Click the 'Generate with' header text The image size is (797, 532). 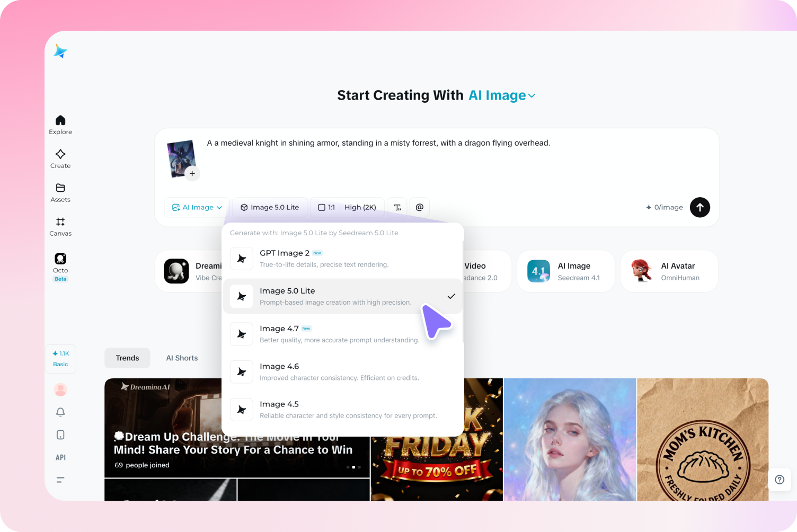[x=314, y=233]
